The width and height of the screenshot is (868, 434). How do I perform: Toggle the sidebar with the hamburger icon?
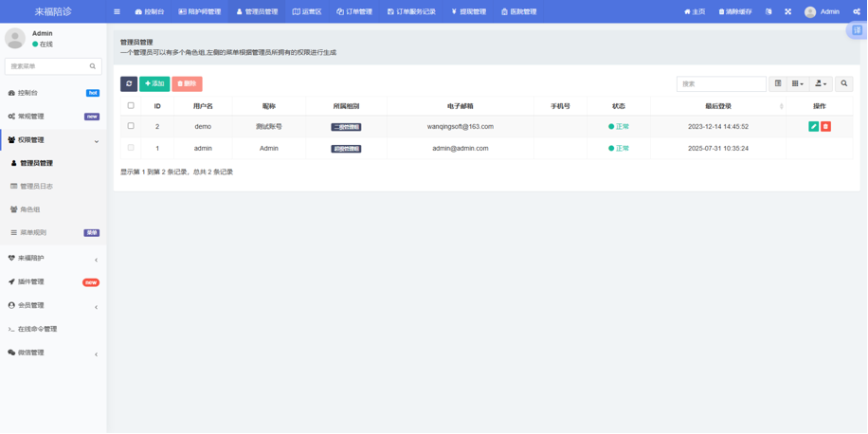(x=117, y=12)
